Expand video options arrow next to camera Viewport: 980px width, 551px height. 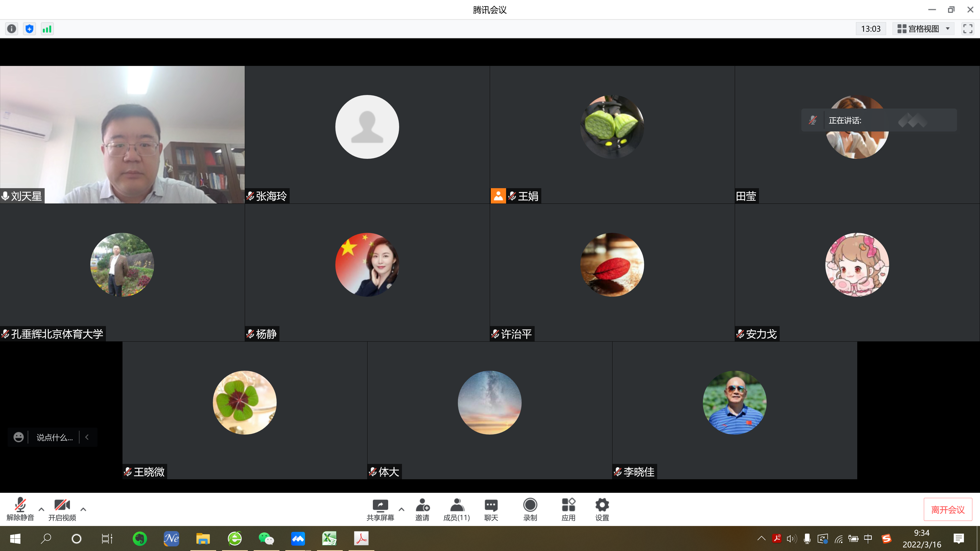83,509
